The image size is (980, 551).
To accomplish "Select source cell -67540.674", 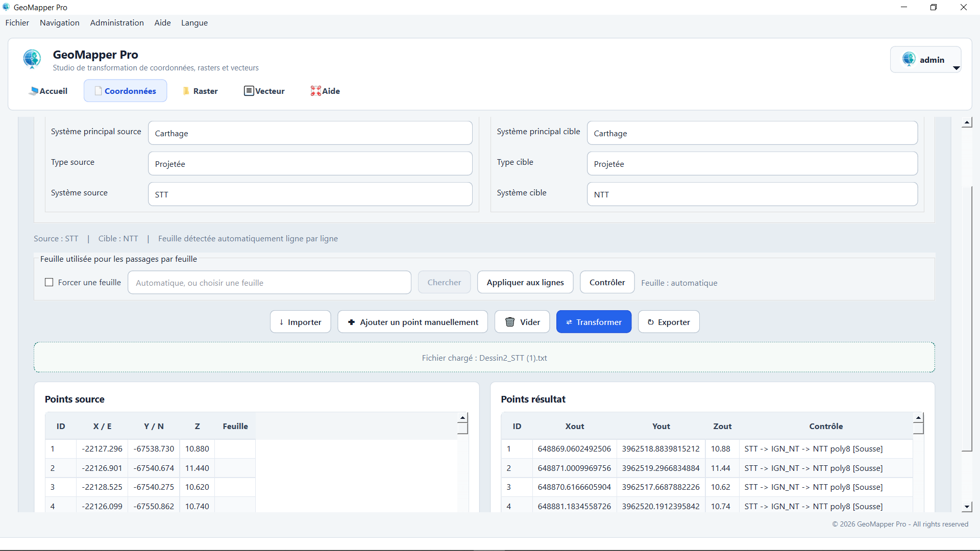I will (x=154, y=468).
